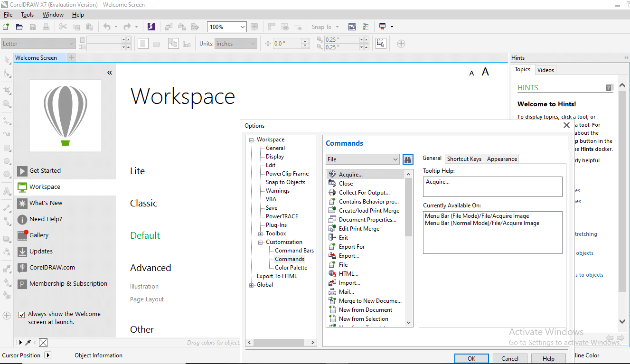Click the New document toolbar icon

[x=6, y=27]
